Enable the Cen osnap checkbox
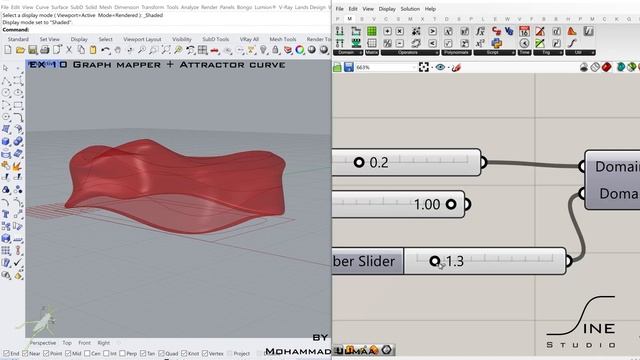Viewport: 640px width, 360px height. point(87,353)
